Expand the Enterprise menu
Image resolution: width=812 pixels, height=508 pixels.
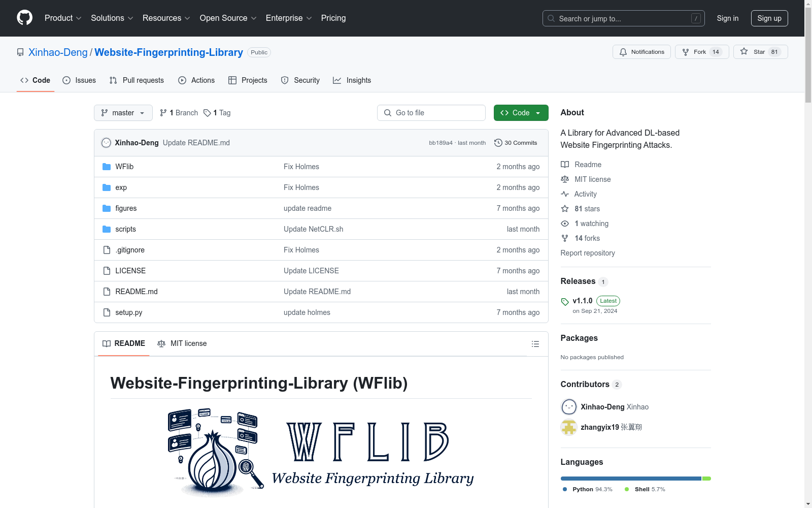click(x=289, y=18)
